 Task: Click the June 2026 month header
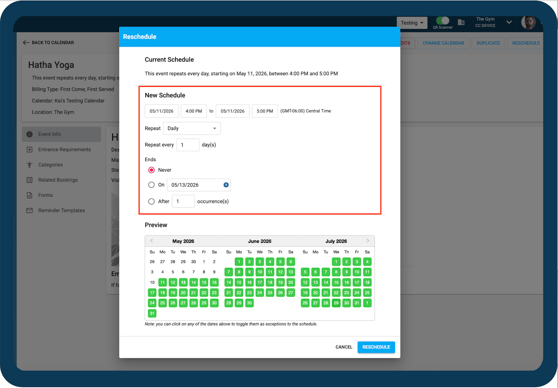pos(259,241)
